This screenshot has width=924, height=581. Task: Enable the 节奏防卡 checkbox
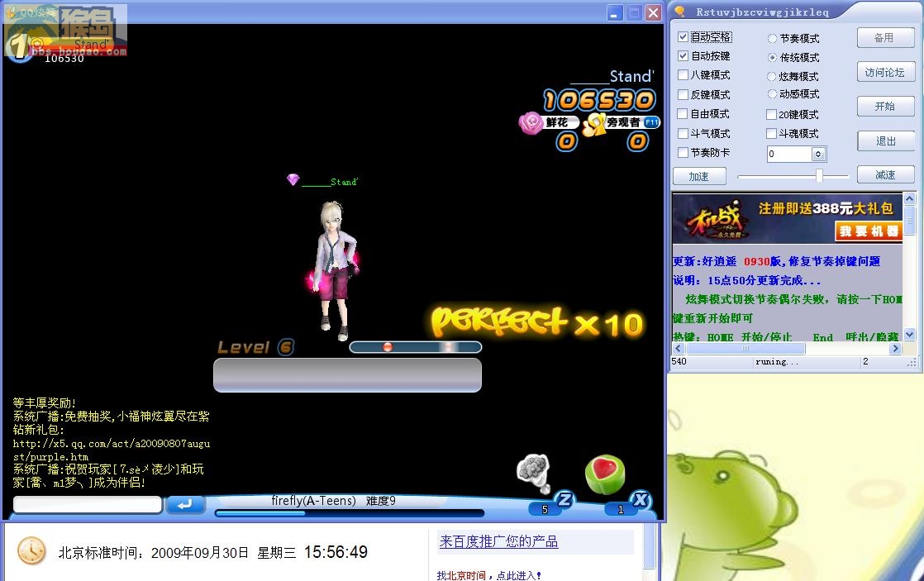683,152
